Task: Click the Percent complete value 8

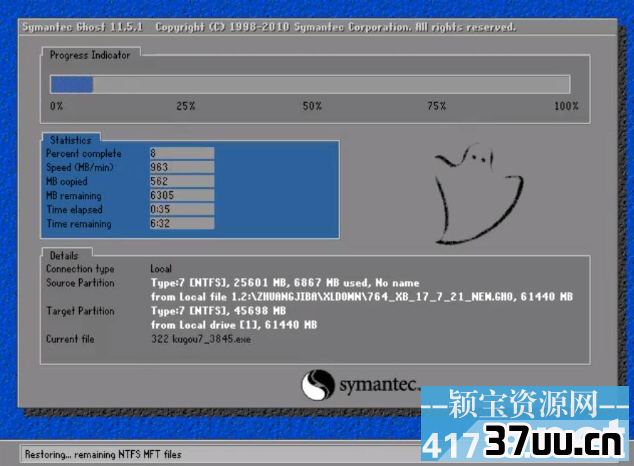Action: (x=182, y=153)
